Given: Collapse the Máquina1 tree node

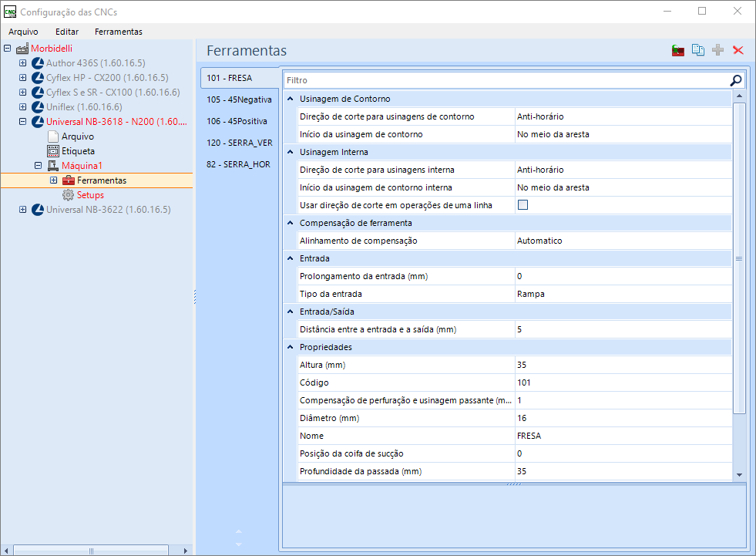Looking at the screenshot, I should 38,166.
